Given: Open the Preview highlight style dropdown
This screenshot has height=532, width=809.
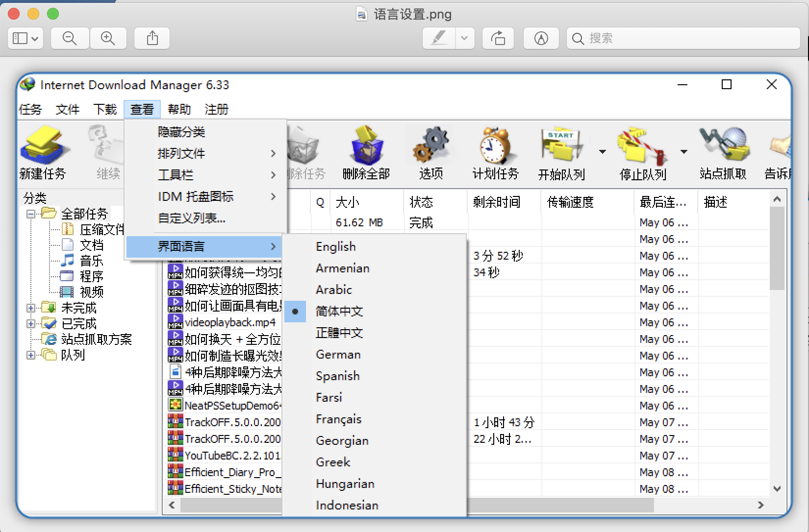Looking at the screenshot, I should (x=465, y=38).
